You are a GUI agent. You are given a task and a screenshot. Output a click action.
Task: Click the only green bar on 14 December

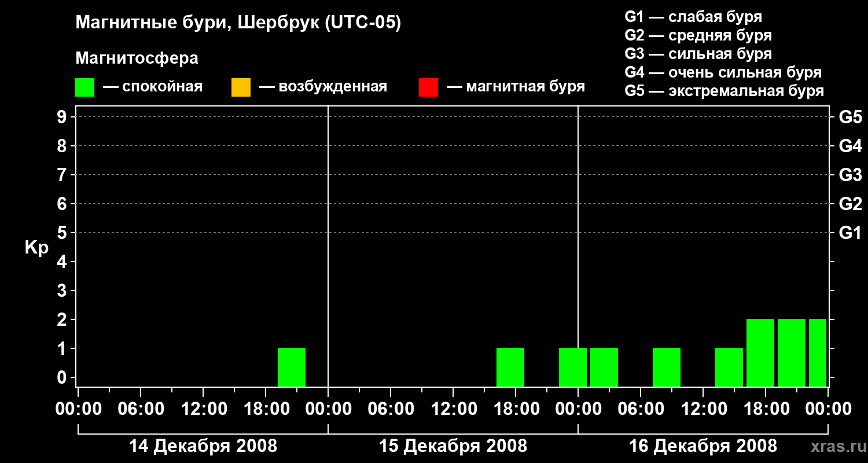pyautogui.click(x=292, y=367)
